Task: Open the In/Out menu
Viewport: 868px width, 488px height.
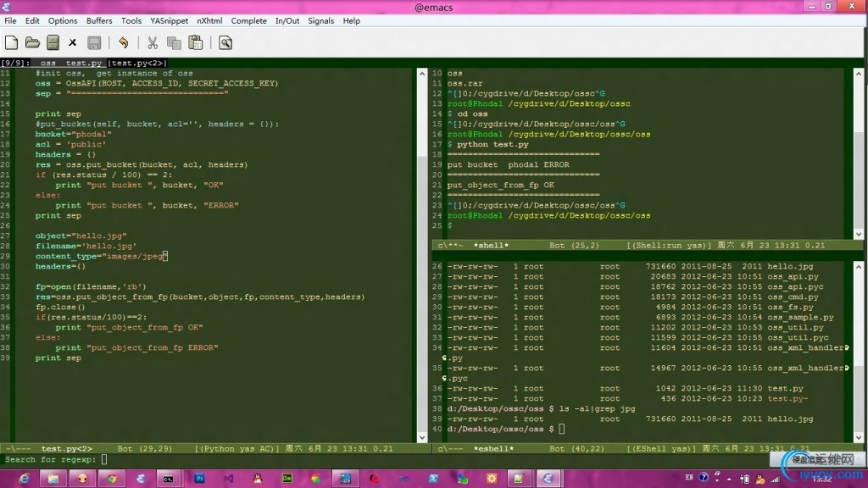Action: pyautogui.click(x=287, y=20)
